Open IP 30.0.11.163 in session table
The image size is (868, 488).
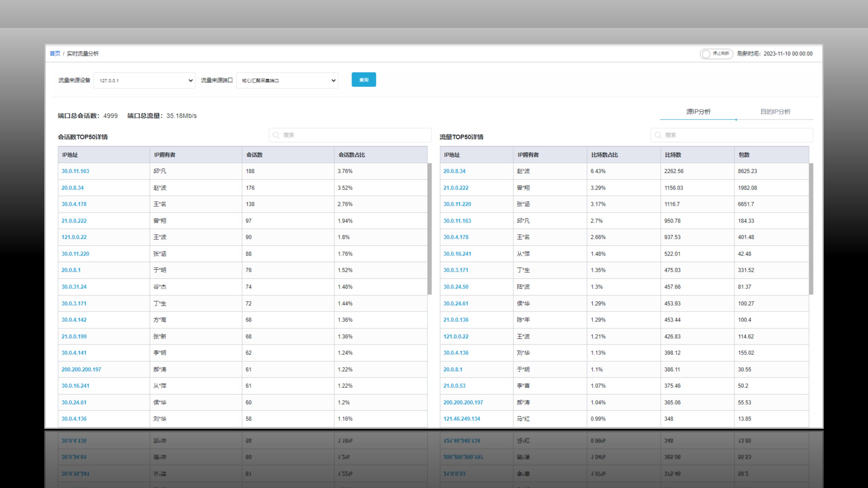(75, 171)
